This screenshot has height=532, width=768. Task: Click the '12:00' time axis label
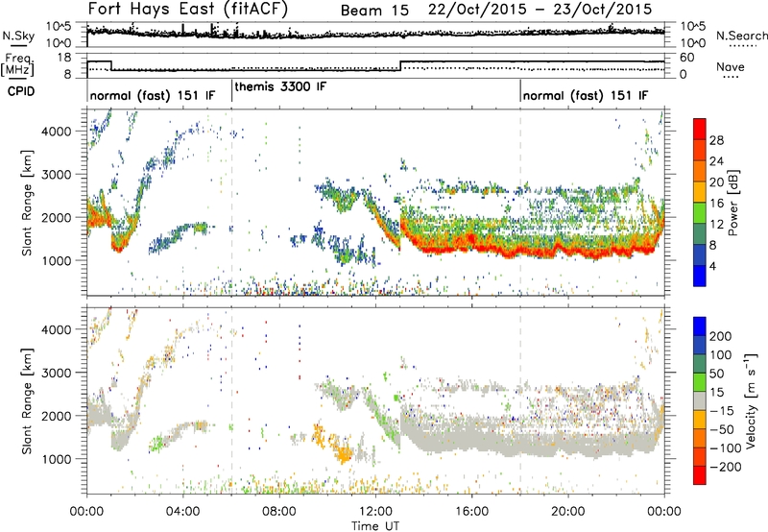point(375,512)
